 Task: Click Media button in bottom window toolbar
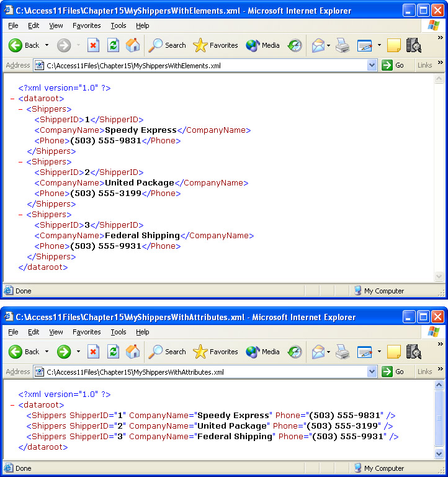(x=263, y=352)
